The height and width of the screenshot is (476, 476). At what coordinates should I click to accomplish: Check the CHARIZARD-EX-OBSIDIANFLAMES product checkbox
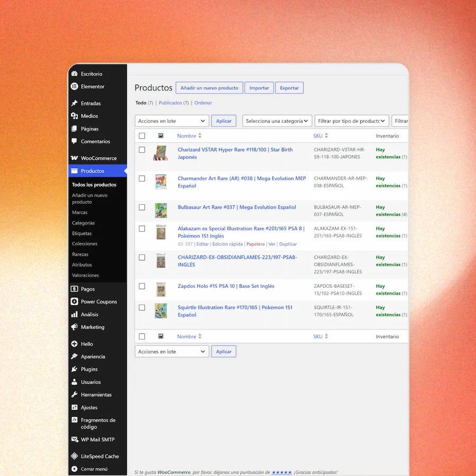tap(142, 258)
